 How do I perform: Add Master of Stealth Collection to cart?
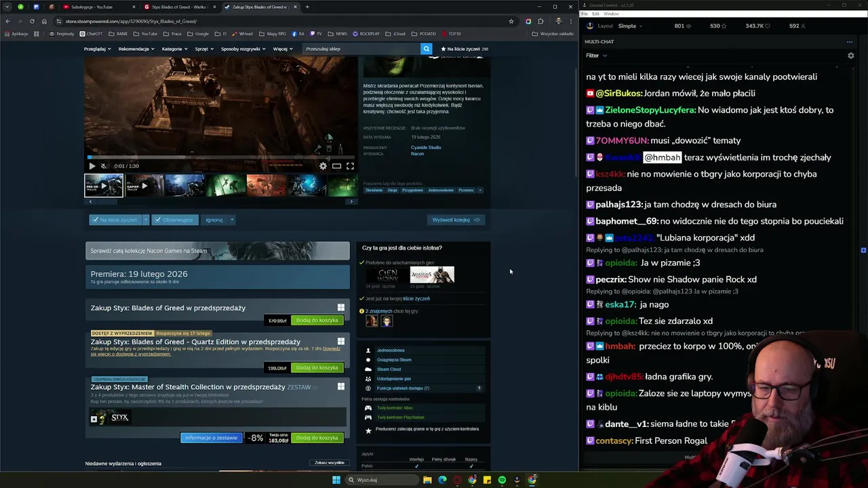coord(317,438)
